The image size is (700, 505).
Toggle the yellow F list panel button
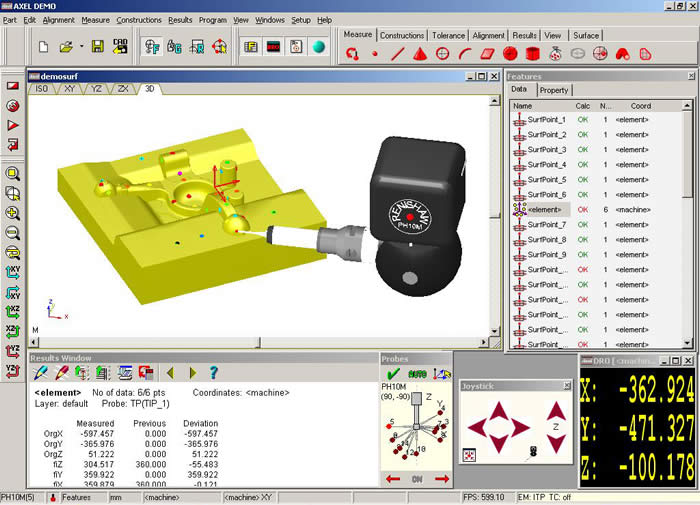click(x=251, y=46)
